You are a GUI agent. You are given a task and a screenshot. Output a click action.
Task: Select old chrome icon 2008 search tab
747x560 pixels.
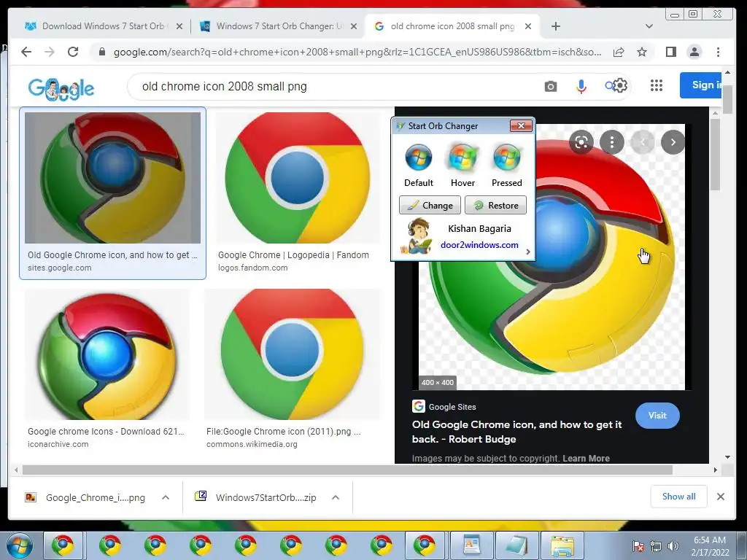(452, 26)
